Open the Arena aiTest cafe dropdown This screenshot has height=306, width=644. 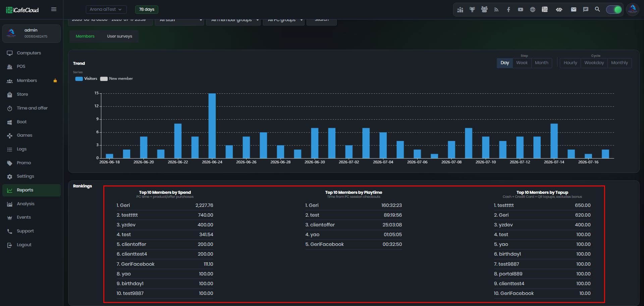point(106,9)
